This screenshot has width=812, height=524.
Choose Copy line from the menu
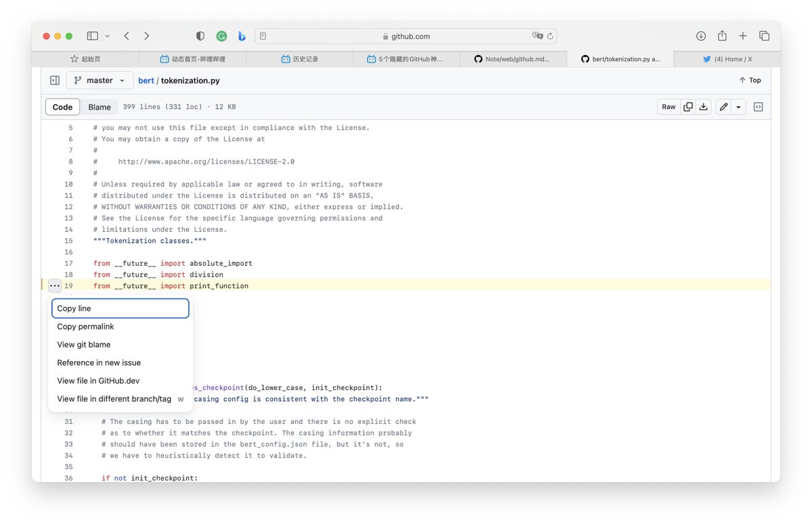(x=120, y=308)
